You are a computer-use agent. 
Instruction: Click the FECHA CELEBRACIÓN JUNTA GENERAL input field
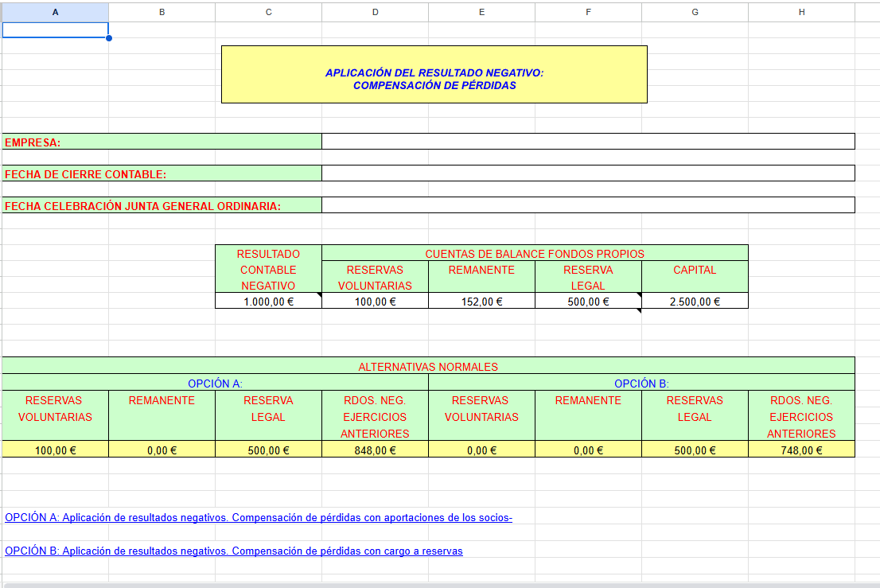point(588,205)
